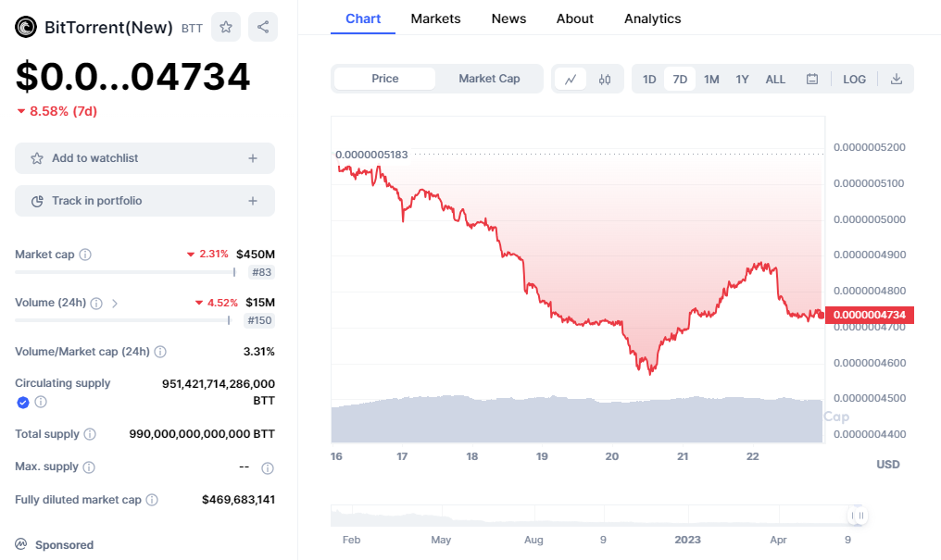This screenshot has width=941, height=560.
Task: Open the About tab
Action: pyautogui.click(x=575, y=19)
